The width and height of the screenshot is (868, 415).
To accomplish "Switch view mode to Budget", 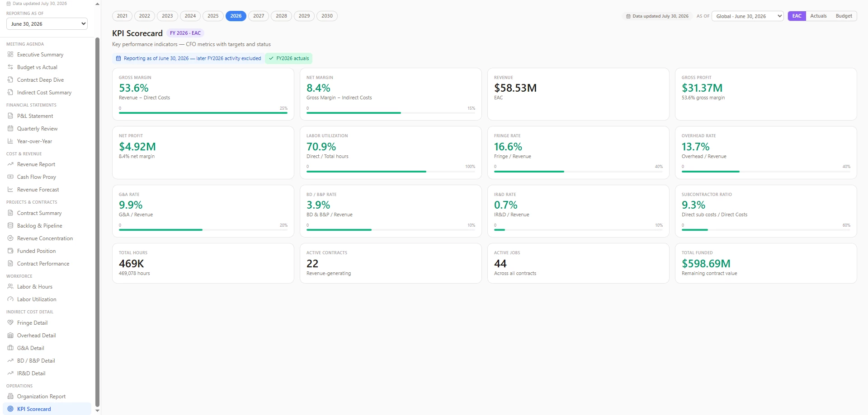I will (x=844, y=16).
